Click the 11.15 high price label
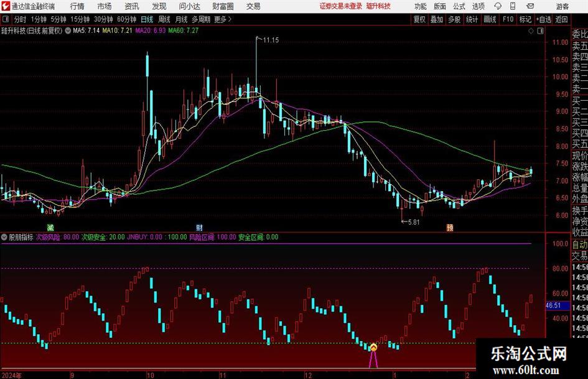The width and height of the screenshot is (588, 379). [271, 40]
